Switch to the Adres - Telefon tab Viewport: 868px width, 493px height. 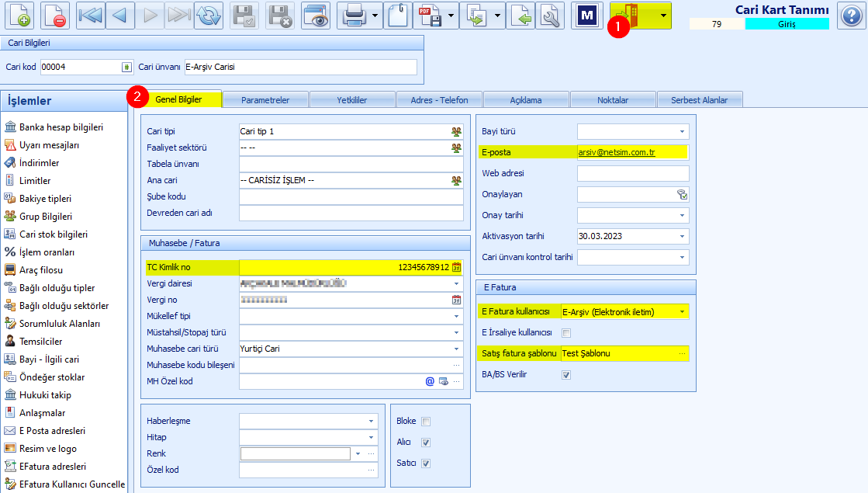click(x=439, y=100)
